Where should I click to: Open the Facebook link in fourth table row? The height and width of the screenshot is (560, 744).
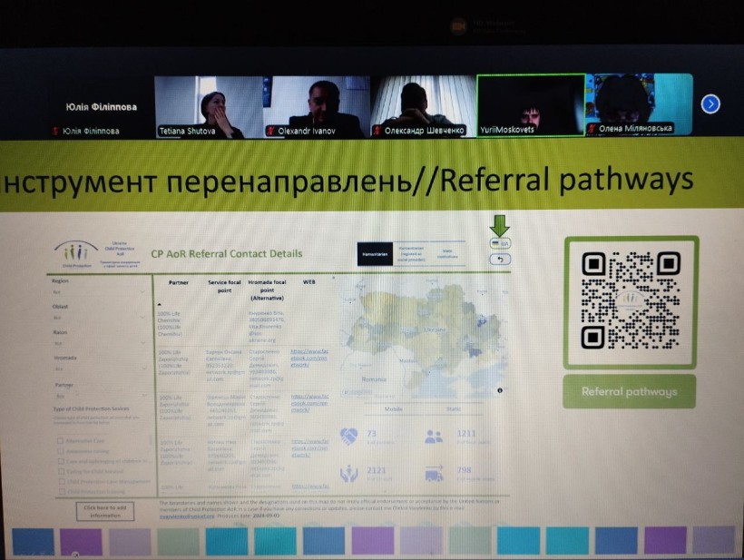tap(310, 447)
